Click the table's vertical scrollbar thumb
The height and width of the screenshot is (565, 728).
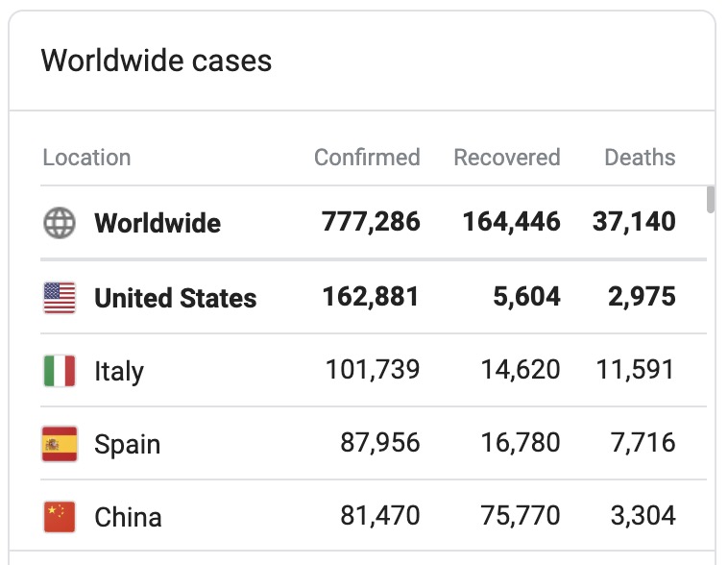tap(711, 199)
